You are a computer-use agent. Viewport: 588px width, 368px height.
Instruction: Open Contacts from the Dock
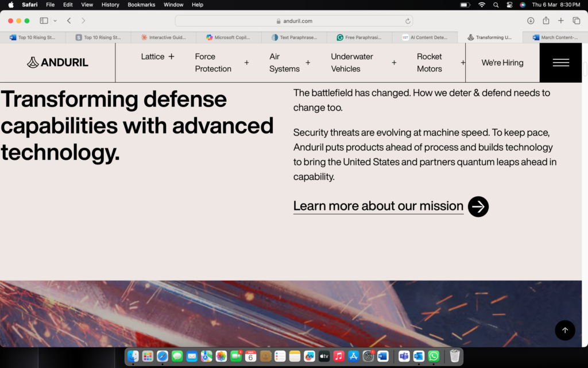click(x=265, y=355)
